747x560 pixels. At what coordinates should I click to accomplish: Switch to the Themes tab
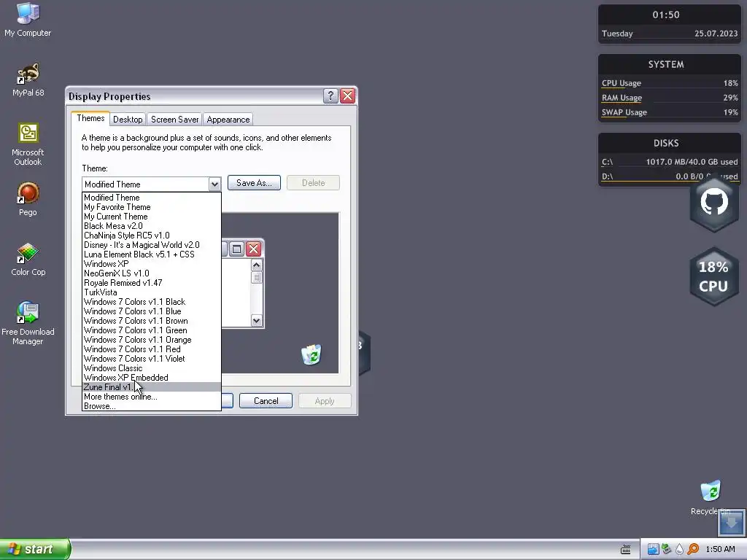90,118
